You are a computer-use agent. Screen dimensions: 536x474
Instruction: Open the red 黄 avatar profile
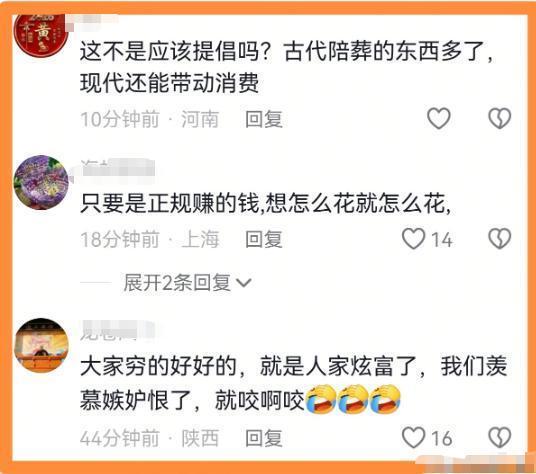[x=41, y=34]
